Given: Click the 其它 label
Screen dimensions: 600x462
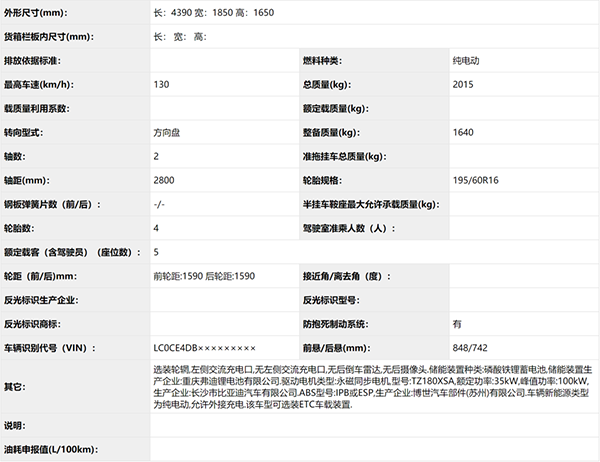Looking at the screenshot, I should pyautogui.click(x=15, y=387).
